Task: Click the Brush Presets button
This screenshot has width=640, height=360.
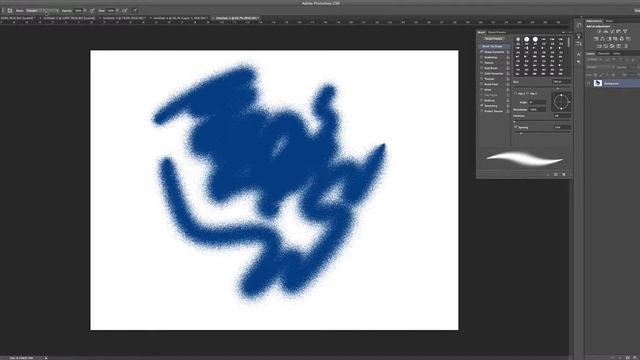Action: 494,38
